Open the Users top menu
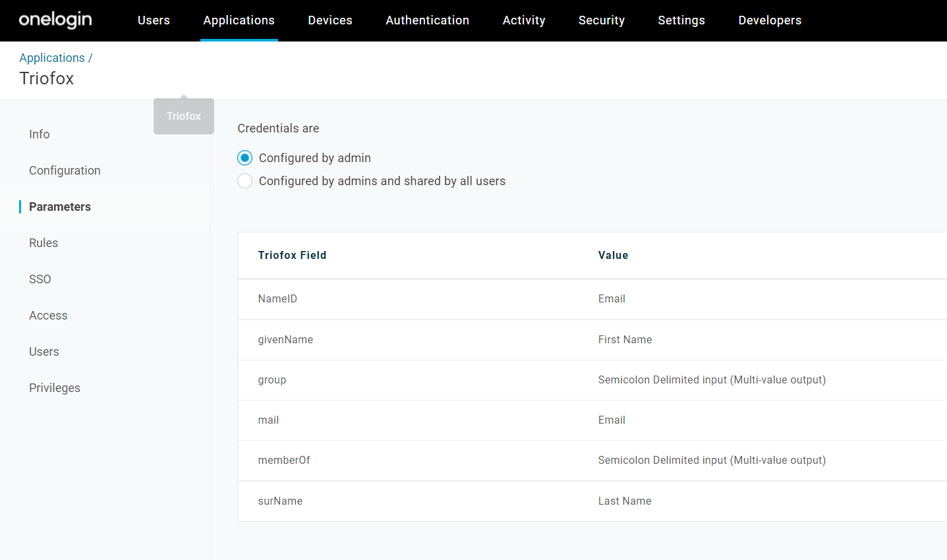This screenshot has height=560, width=947. point(154,20)
